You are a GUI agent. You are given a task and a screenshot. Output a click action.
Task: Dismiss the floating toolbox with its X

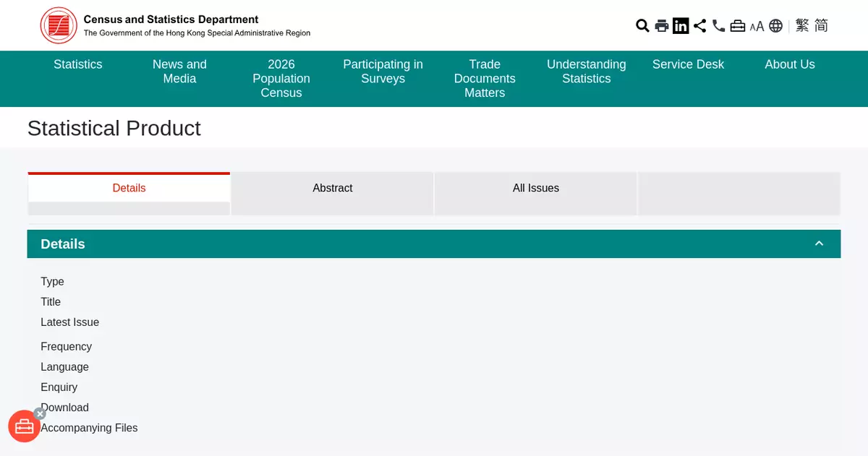point(41,413)
